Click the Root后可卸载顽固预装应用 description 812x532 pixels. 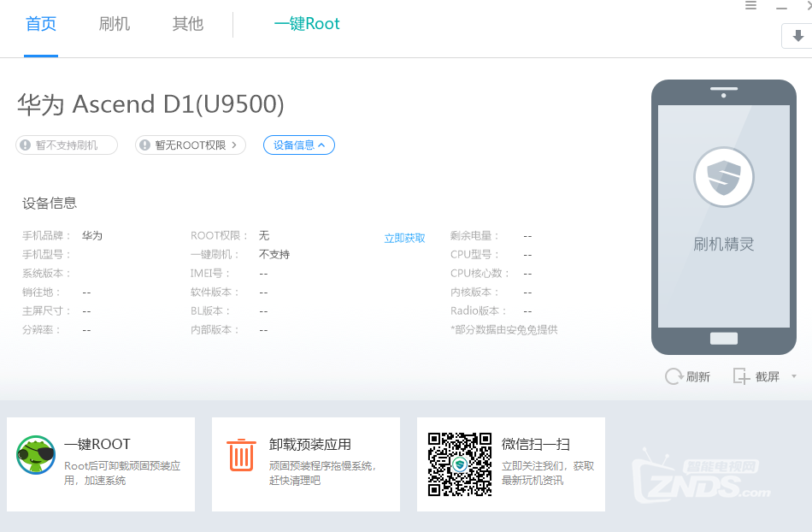tap(122, 473)
